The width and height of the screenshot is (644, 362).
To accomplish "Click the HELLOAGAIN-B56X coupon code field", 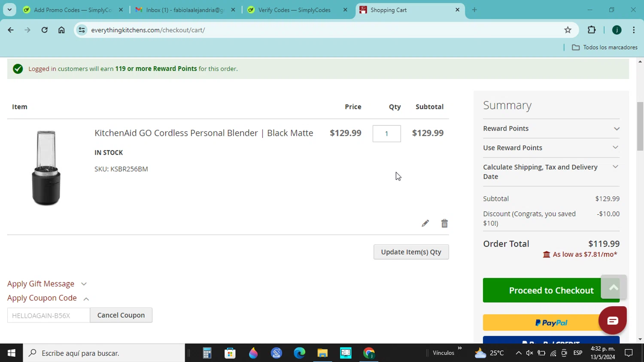I will tap(49, 315).
